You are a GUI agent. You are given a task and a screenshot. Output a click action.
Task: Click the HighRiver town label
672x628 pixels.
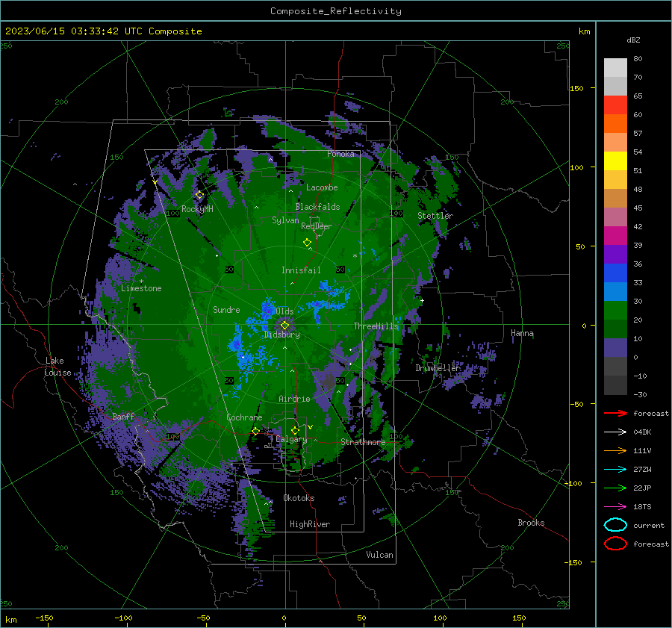tap(310, 524)
